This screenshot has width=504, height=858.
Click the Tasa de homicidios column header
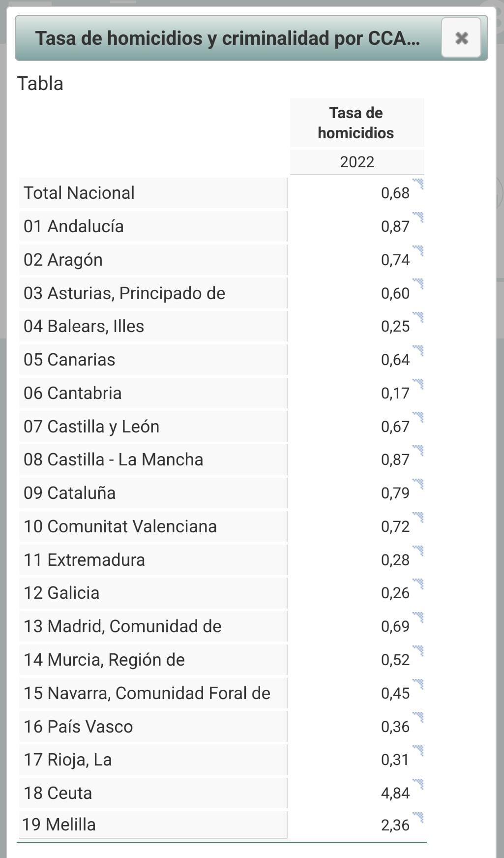click(x=356, y=123)
